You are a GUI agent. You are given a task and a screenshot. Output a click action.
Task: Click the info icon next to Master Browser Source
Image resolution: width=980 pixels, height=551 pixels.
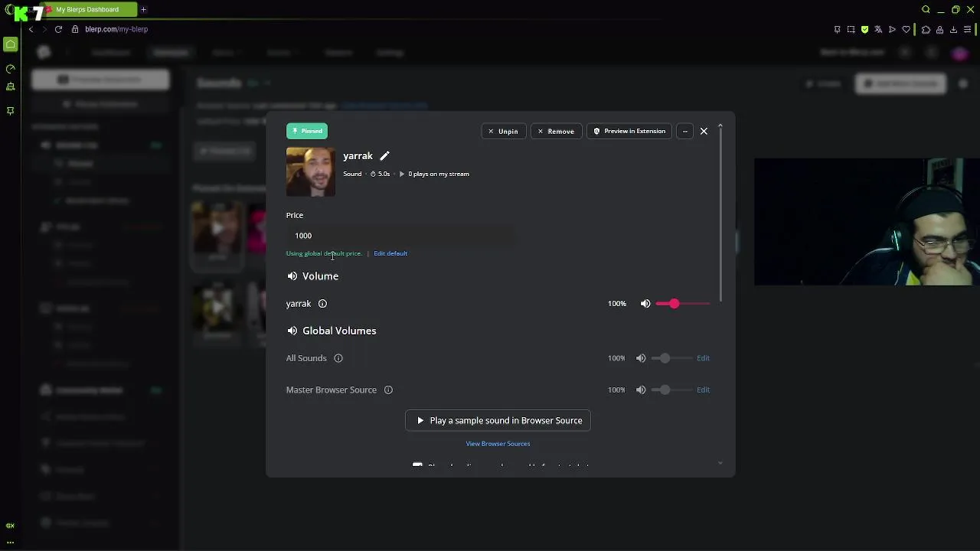pyautogui.click(x=388, y=390)
